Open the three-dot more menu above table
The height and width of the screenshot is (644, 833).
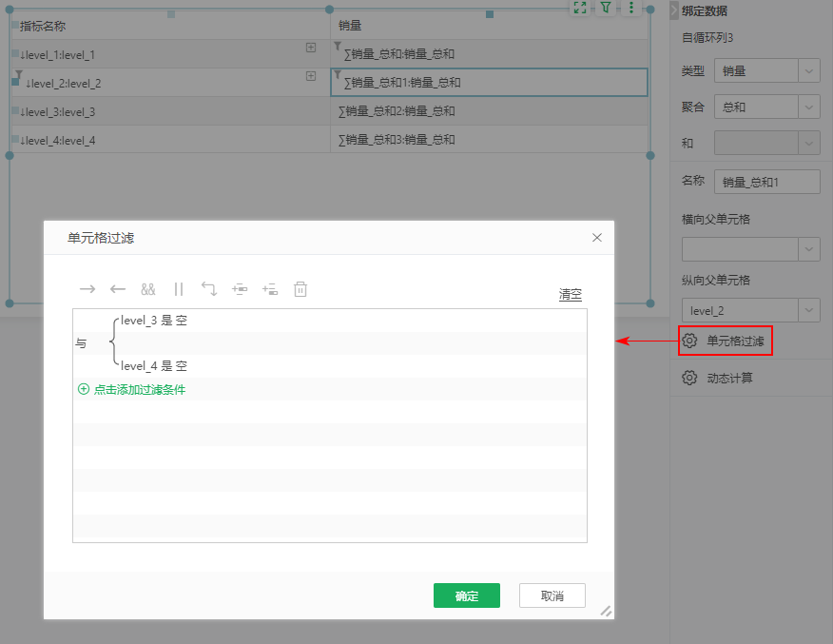click(x=631, y=8)
